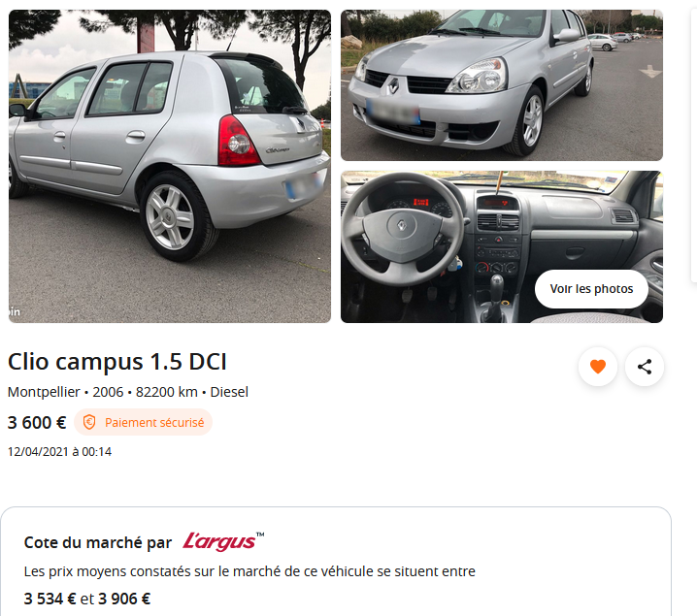Click the Diesel fuel type text
The width and height of the screenshot is (697, 616).
point(229,392)
